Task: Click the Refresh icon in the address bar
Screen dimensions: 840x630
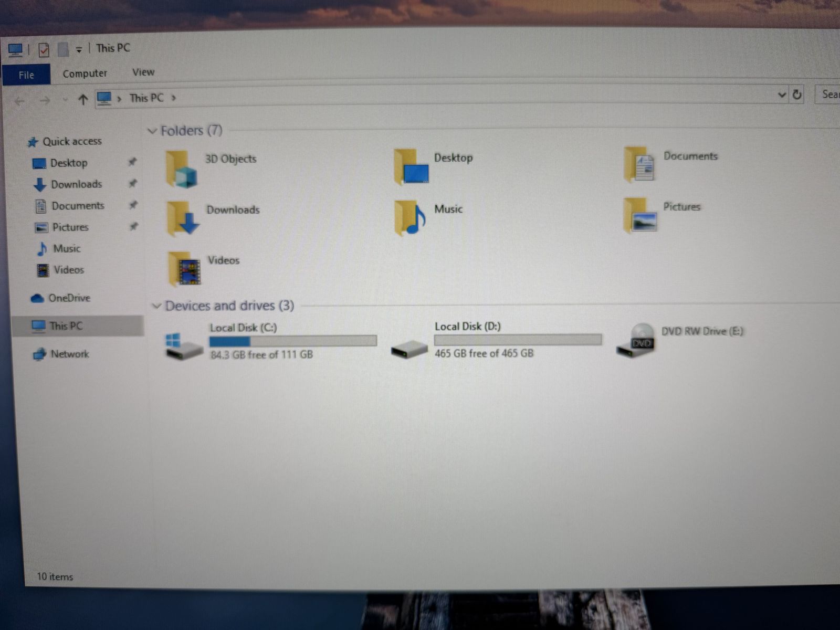Action: tap(797, 94)
